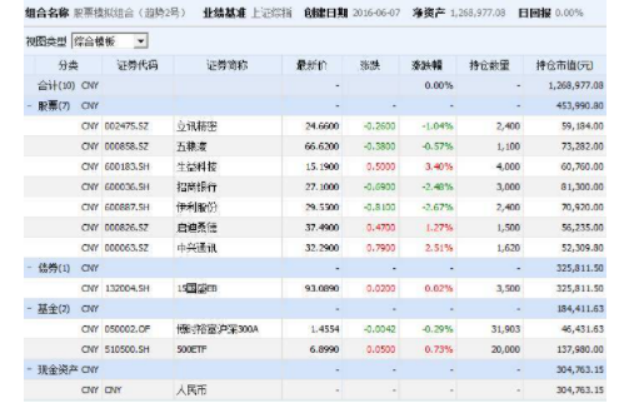Click the 创建日期 value 2016-06-07
This screenshot has width=634, height=403.
point(376,13)
